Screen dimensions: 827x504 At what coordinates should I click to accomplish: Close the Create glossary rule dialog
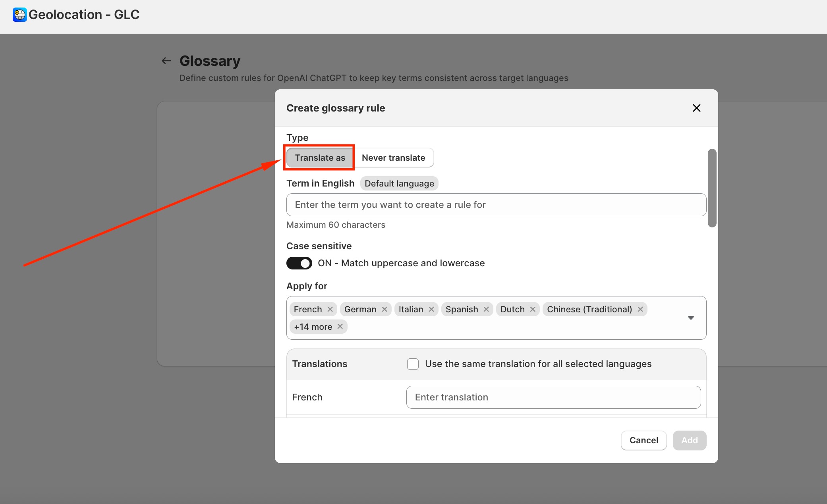coord(696,108)
